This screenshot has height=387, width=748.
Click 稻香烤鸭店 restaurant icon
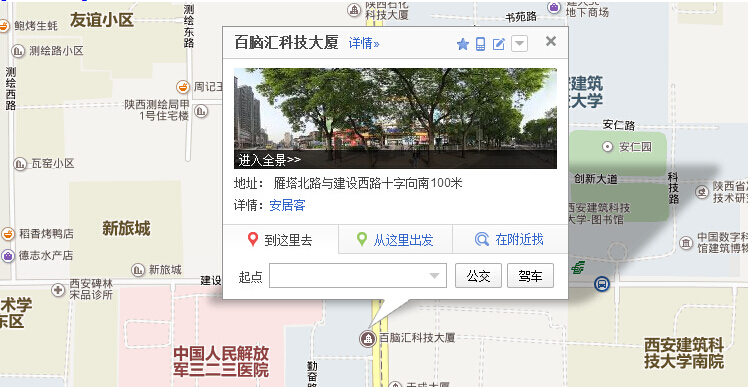8,234
